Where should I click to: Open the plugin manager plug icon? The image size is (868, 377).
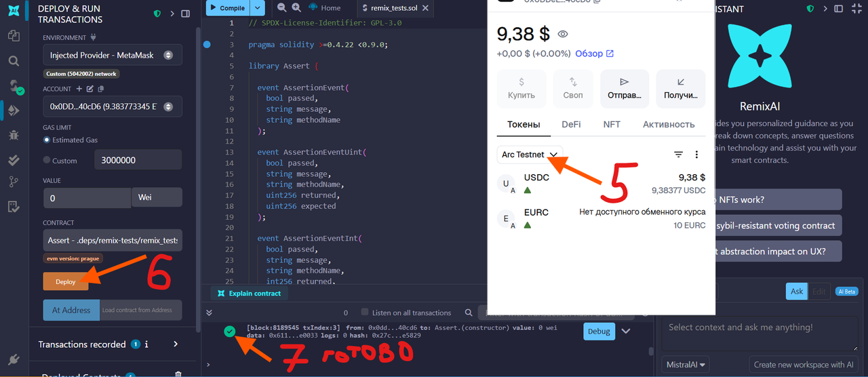click(x=14, y=359)
